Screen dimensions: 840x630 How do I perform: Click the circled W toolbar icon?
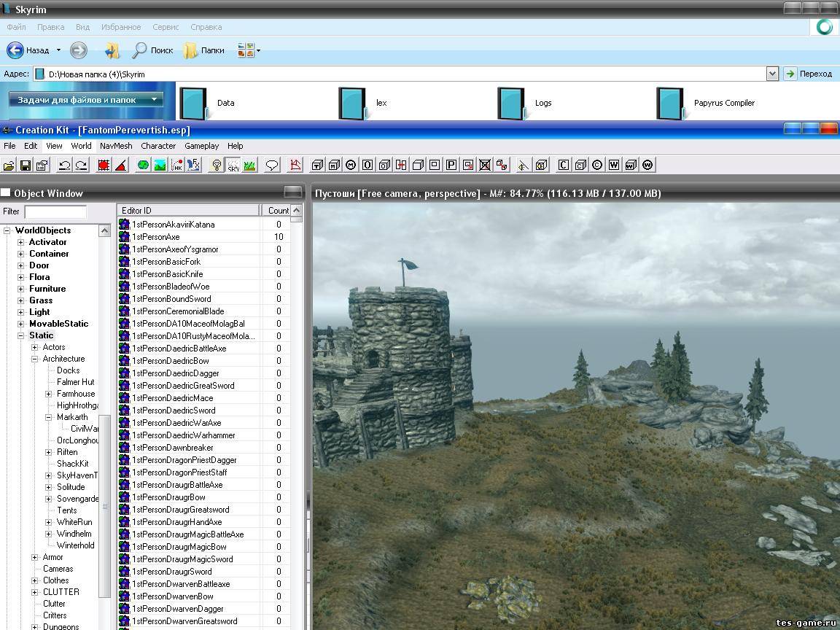pyautogui.click(x=647, y=166)
